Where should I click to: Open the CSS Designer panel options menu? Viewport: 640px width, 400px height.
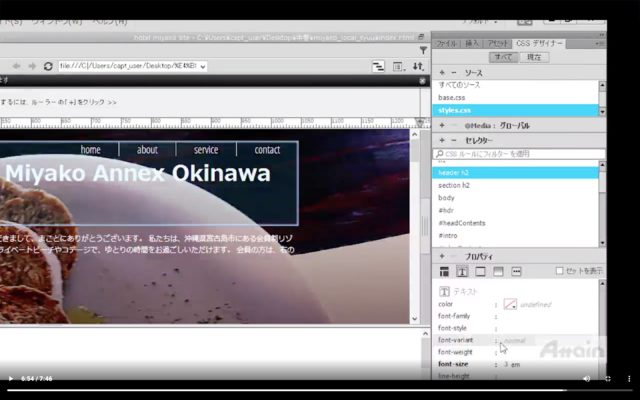(x=600, y=44)
